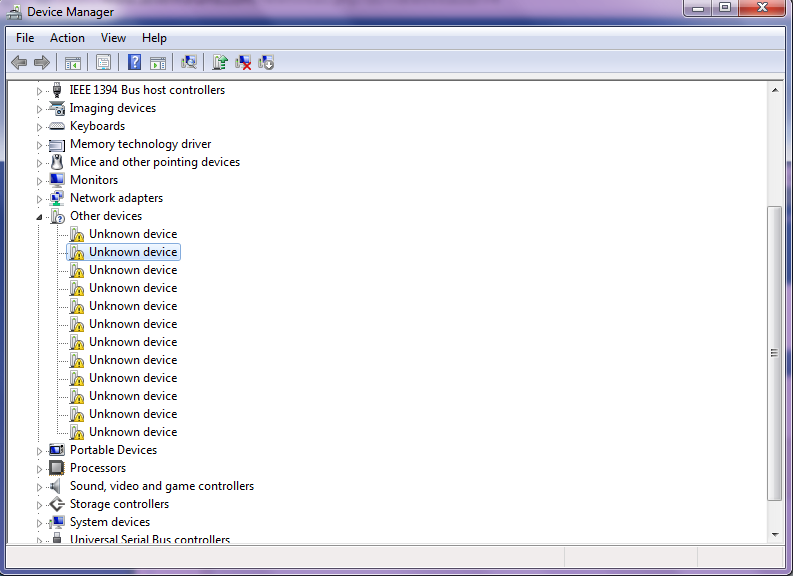The height and width of the screenshot is (576, 793).
Task: Expand the Keyboards node
Action: (39, 127)
